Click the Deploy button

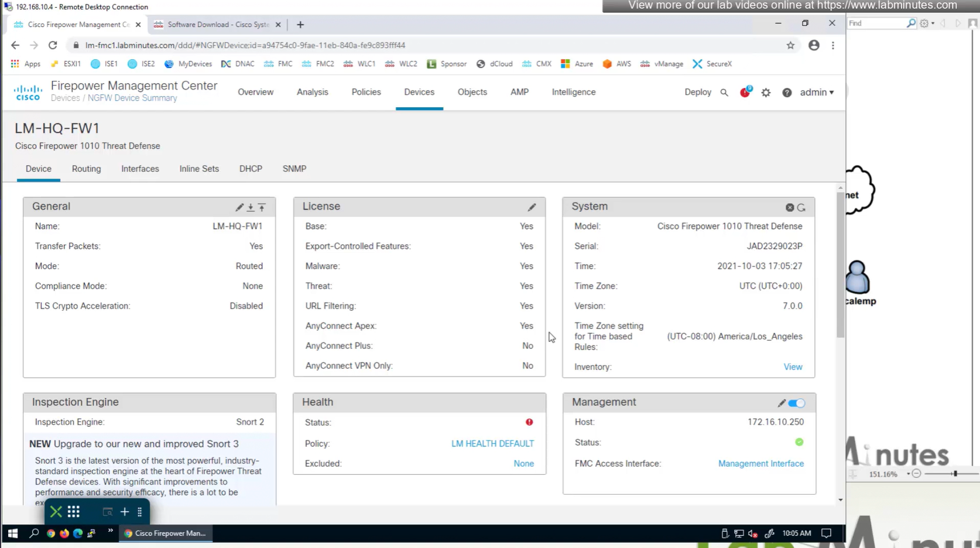coord(698,92)
